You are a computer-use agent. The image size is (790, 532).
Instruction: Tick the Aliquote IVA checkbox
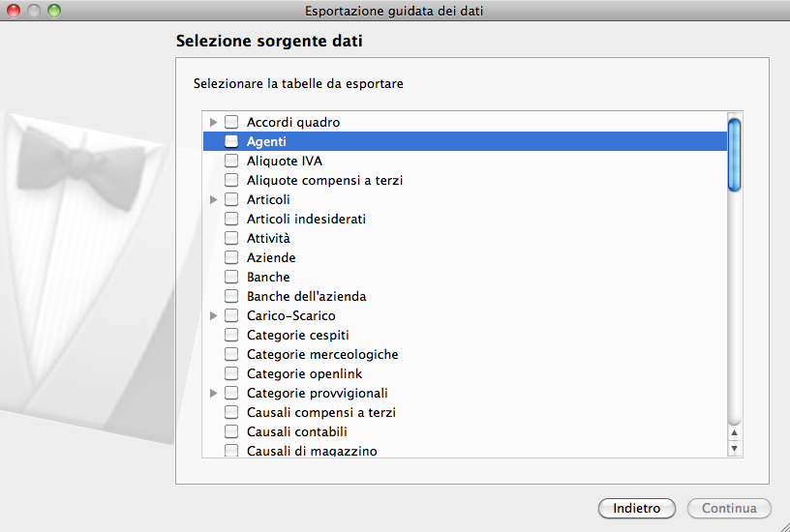231,161
